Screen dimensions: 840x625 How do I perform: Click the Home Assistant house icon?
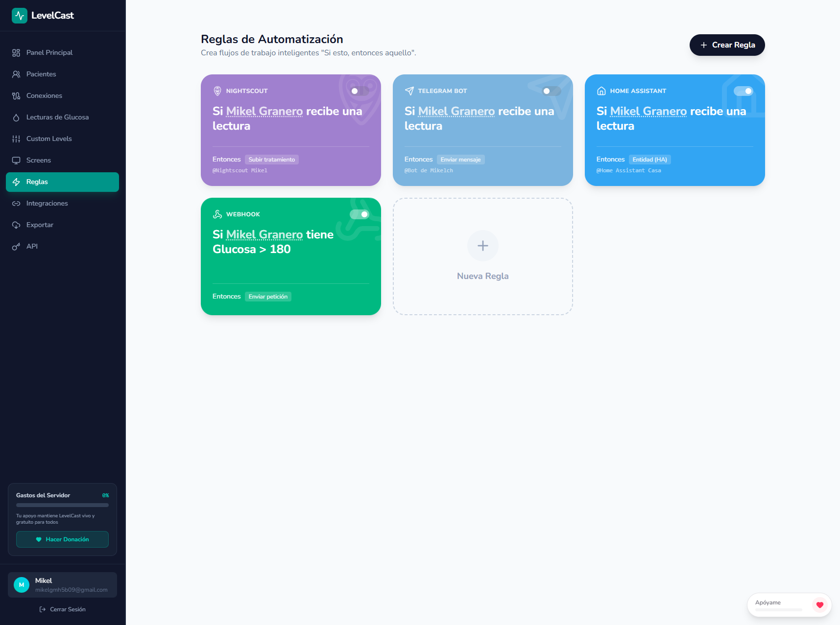click(601, 91)
